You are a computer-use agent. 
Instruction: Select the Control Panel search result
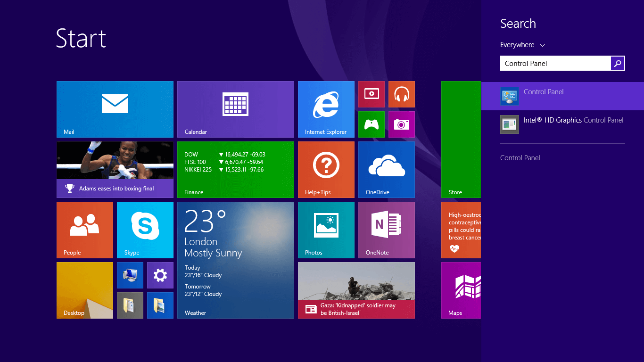point(562,96)
